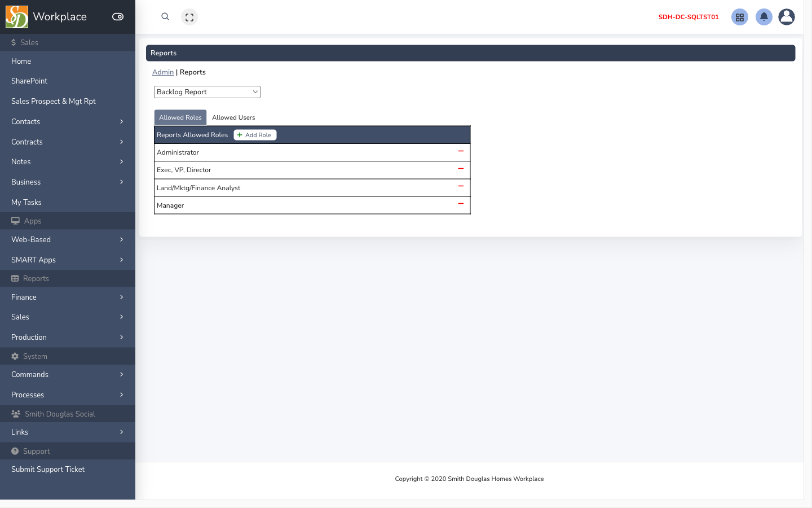Open the user profile avatar
Screen dimensions: 812x508
click(x=787, y=17)
